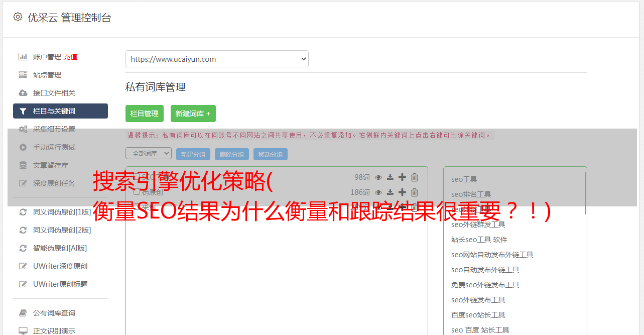Open 同义词伪原创[1版] via its refresh icon
Screen dimensions: 644x335
coord(23,212)
